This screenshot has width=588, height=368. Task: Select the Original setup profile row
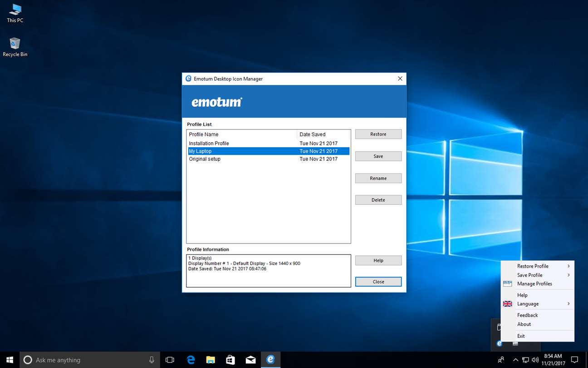tap(269, 159)
